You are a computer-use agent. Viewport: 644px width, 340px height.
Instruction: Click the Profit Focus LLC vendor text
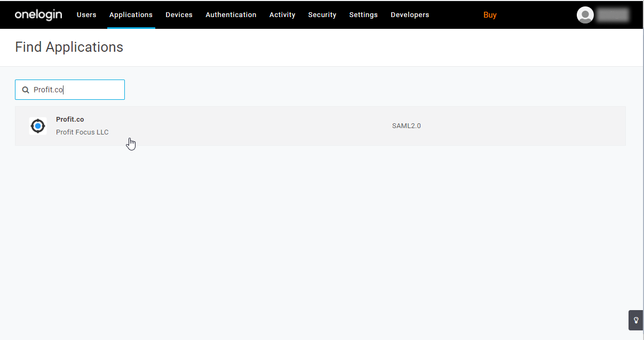pos(82,132)
